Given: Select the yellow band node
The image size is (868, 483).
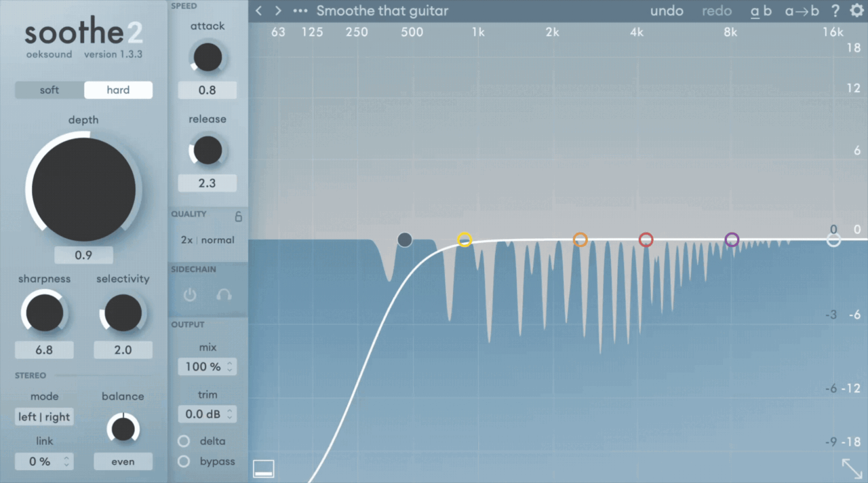Looking at the screenshot, I should point(465,239).
